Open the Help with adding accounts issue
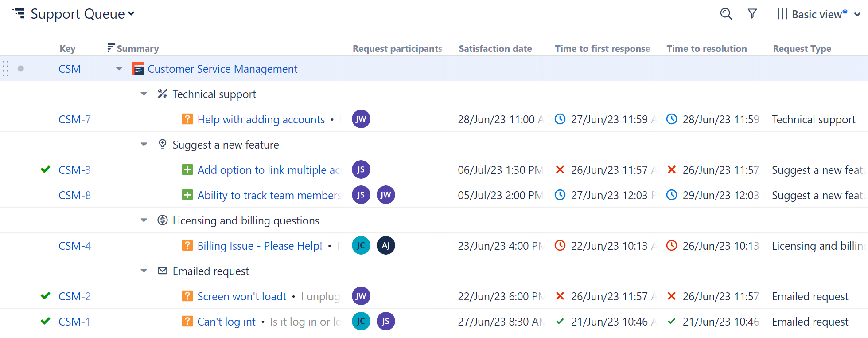Viewport: 868px width, 338px height. (x=261, y=119)
